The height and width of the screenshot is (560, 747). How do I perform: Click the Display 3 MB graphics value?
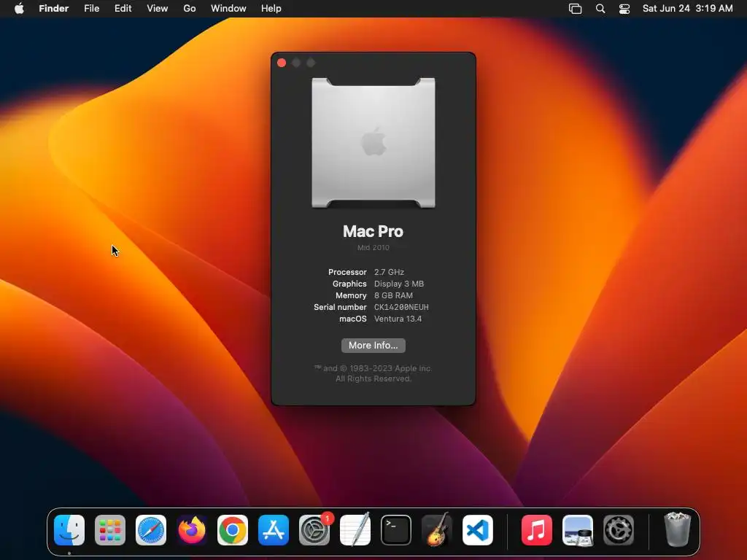click(x=399, y=284)
